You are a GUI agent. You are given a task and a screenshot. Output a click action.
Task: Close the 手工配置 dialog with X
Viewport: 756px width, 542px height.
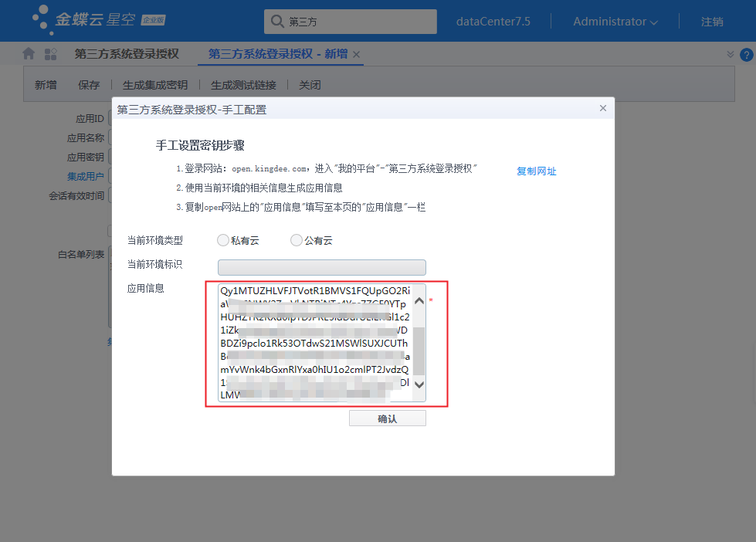(603, 109)
